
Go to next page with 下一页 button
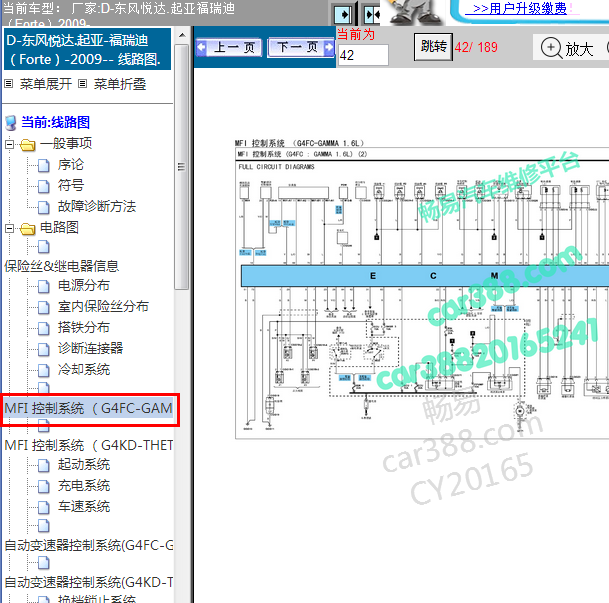(x=301, y=48)
